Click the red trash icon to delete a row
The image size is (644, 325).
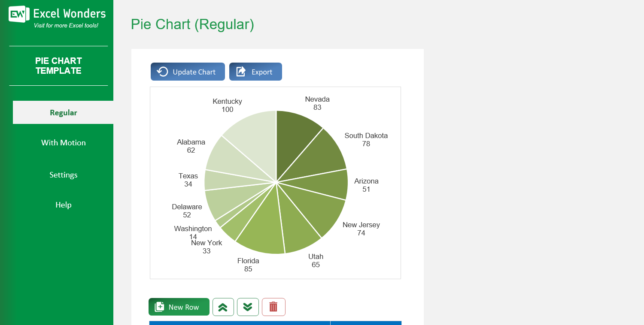coord(273,307)
